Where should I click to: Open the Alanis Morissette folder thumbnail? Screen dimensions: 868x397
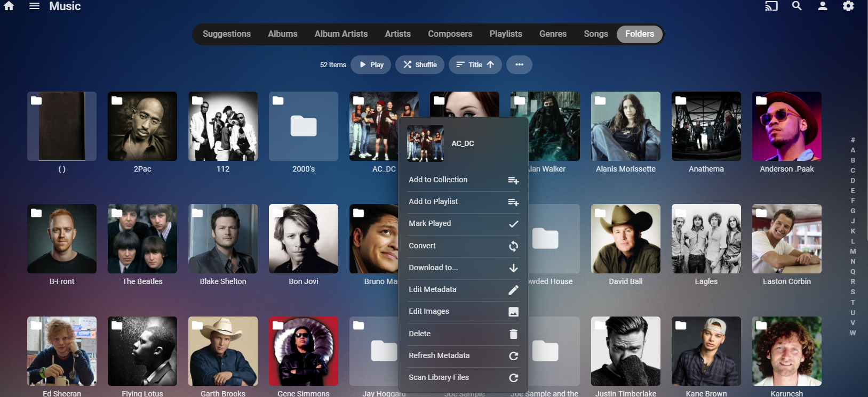tap(625, 126)
